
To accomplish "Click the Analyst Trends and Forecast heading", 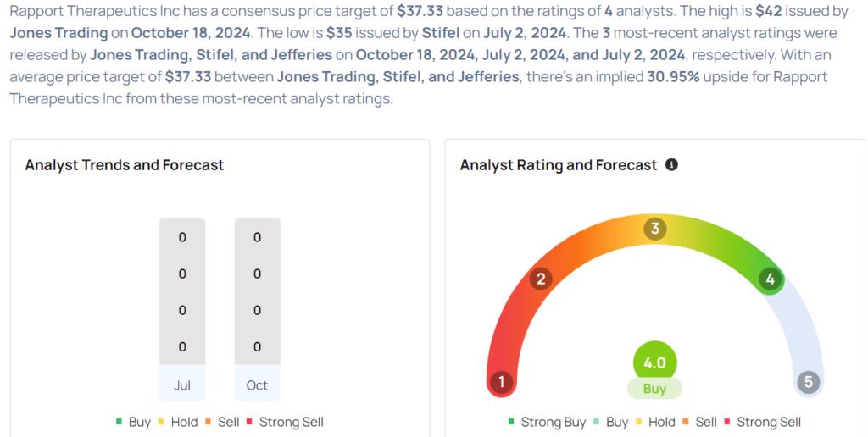I will [x=125, y=165].
